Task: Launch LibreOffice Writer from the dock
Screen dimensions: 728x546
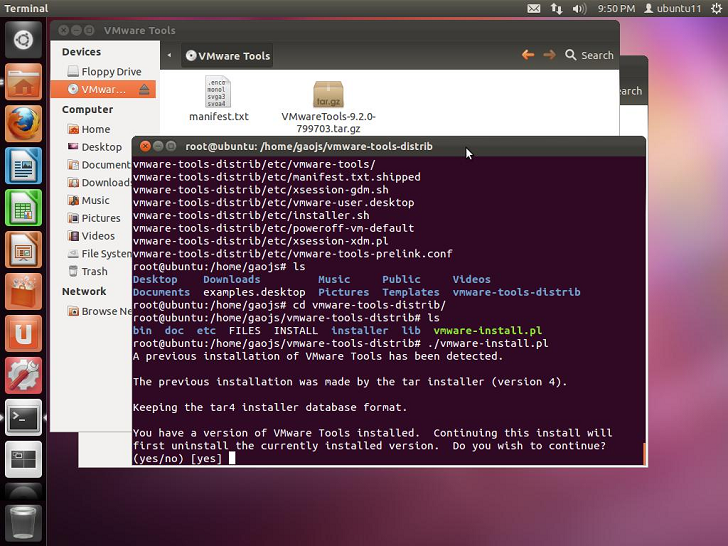Action: tap(23, 166)
